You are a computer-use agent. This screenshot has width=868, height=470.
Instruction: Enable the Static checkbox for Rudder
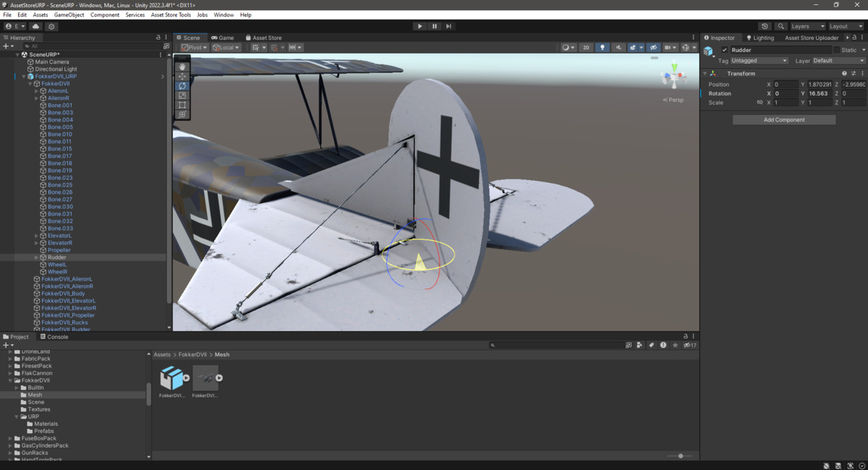tap(838, 49)
